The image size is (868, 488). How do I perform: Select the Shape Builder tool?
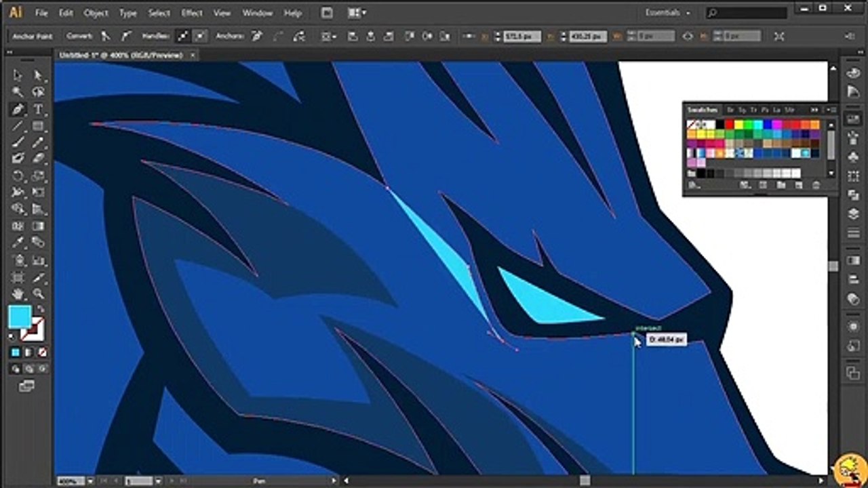(18, 209)
